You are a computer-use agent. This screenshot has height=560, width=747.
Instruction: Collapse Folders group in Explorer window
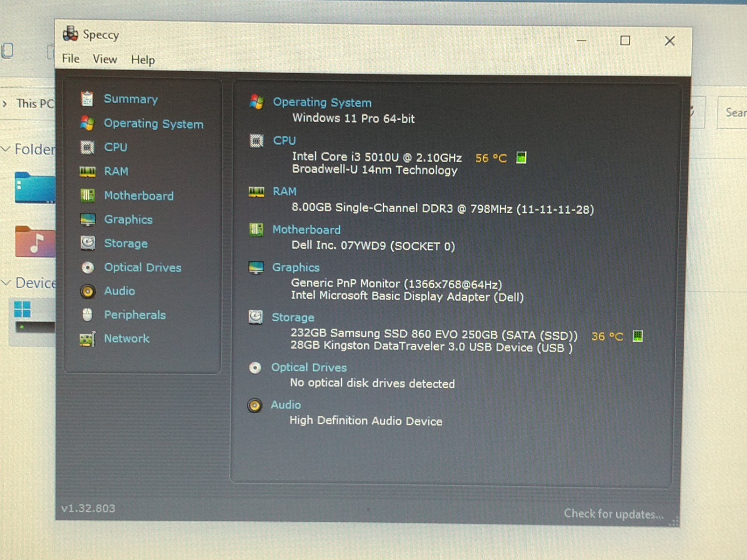pyautogui.click(x=6, y=149)
